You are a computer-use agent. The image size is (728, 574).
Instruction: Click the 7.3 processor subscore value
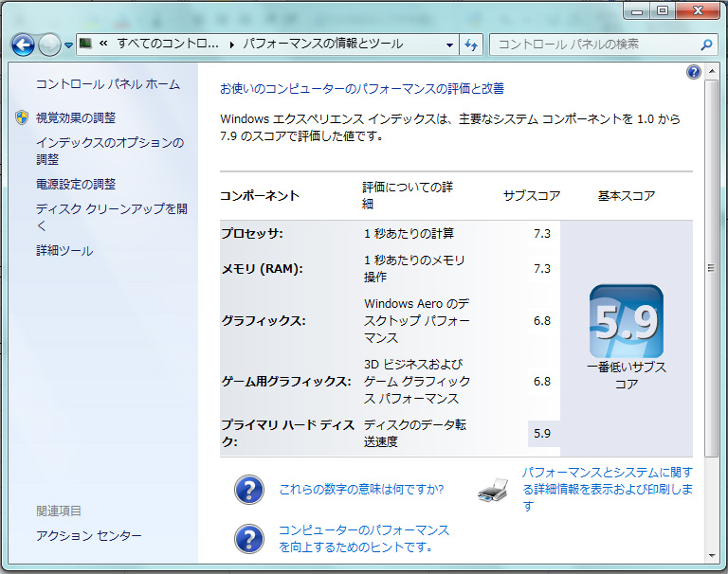[x=542, y=233]
